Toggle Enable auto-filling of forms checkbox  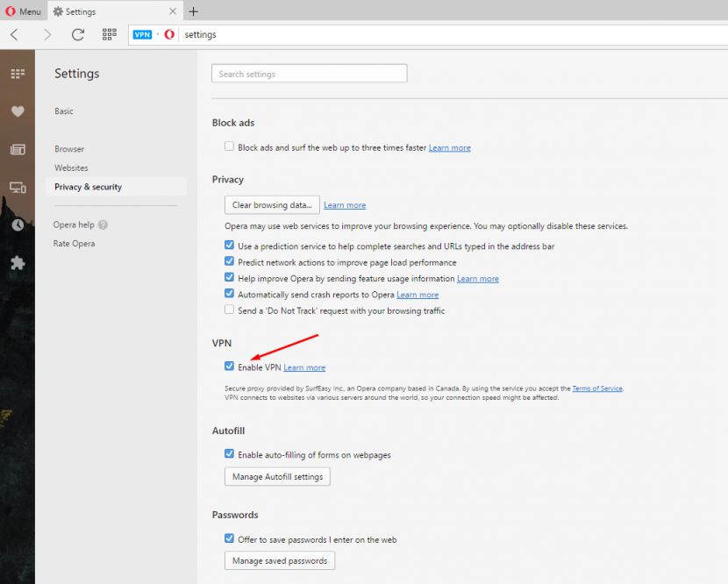[229, 453]
